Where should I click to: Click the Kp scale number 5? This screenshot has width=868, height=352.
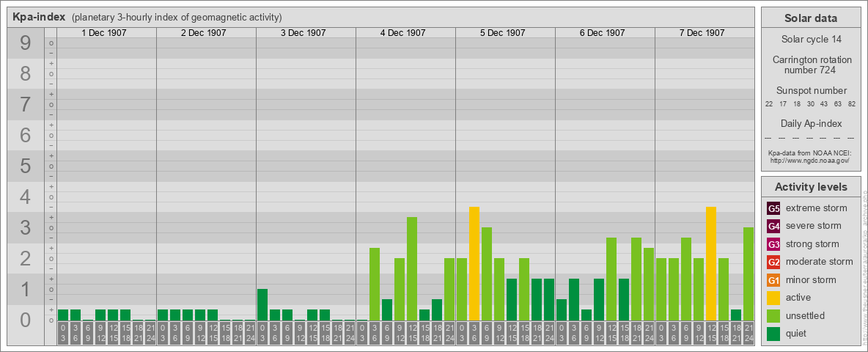point(26,166)
